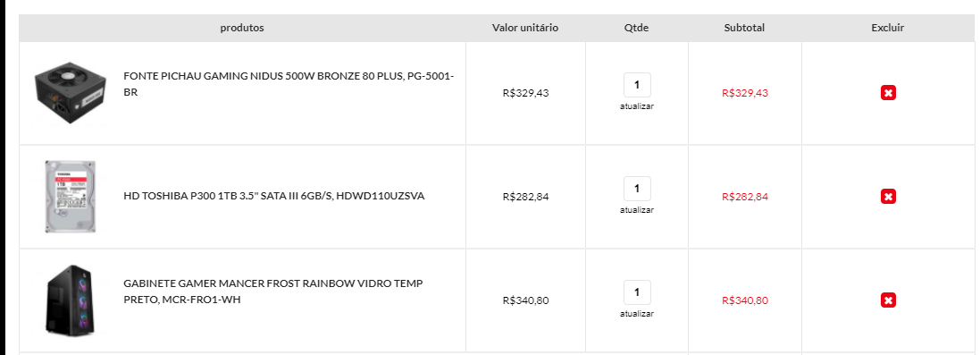
Task: Remove the Gabinete Mancer Frost from cart
Action: coord(887,300)
